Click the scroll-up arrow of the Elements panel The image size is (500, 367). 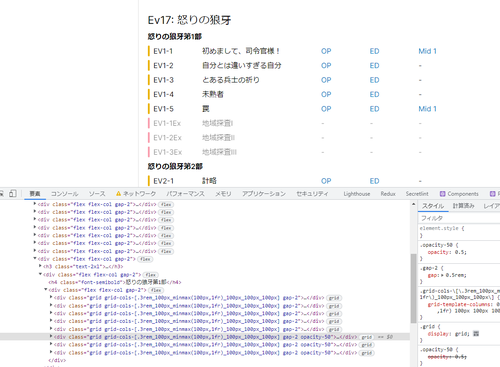pyautogui.click(x=413, y=204)
